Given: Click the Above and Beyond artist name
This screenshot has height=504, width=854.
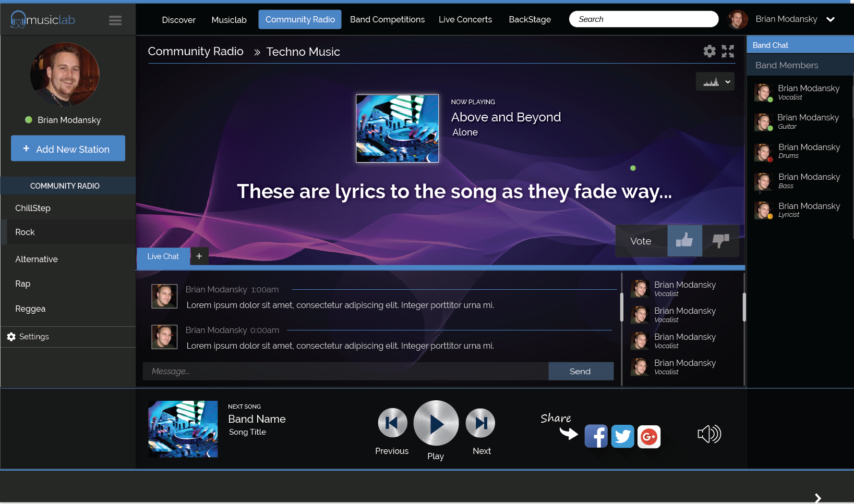Looking at the screenshot, I should point(506,117).
